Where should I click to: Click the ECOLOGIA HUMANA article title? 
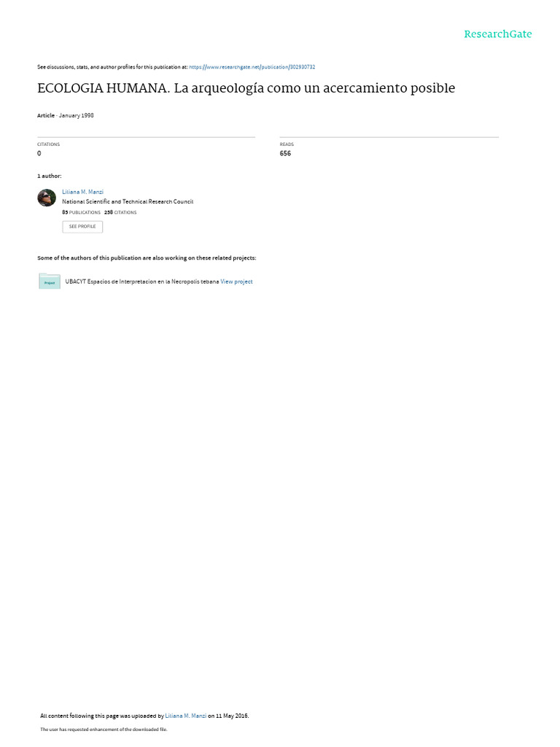[x=246, y=88]
